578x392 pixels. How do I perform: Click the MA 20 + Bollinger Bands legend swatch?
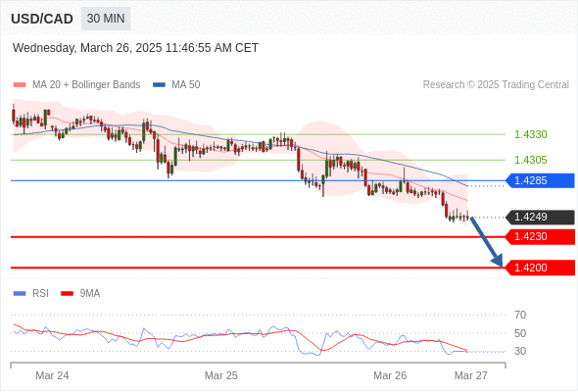coord(20,85)
